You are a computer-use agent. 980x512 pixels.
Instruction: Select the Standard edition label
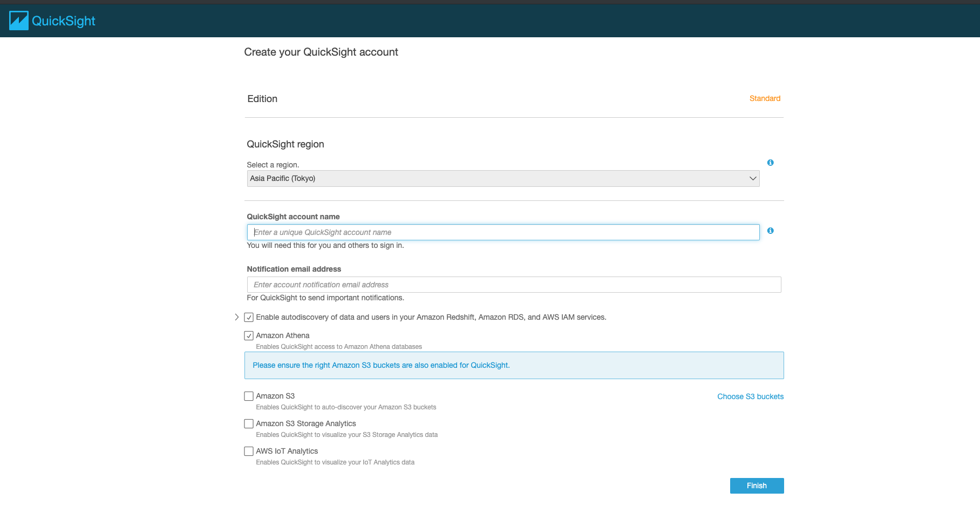click(x=765, y=98)
